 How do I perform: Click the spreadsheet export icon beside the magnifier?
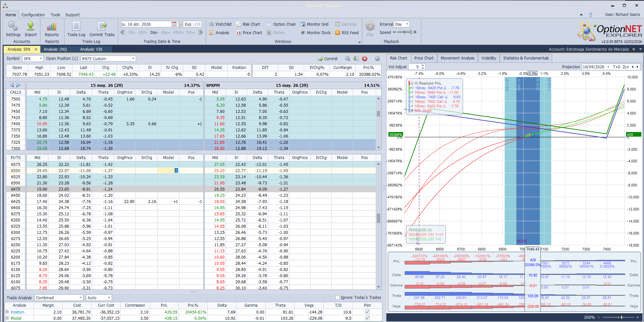[x=356, y=59]
